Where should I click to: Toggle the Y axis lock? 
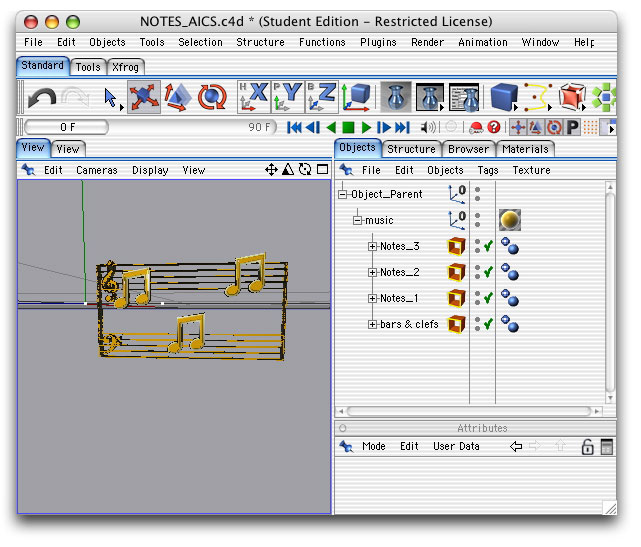tap(288, 97)
